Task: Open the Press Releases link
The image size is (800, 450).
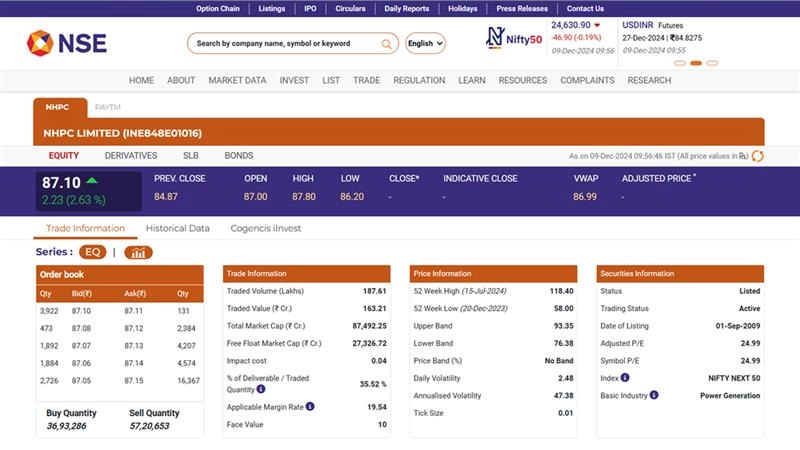Action: click(522, 8)
